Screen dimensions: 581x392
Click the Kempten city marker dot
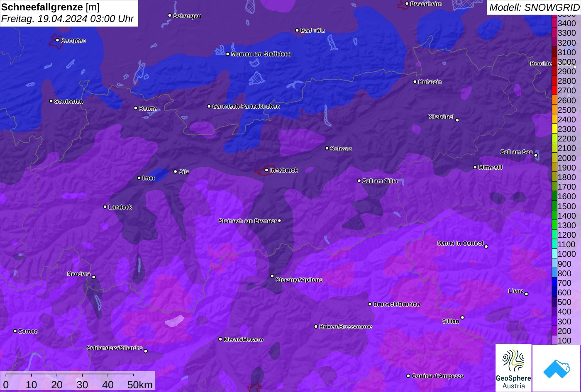(57, 40)
